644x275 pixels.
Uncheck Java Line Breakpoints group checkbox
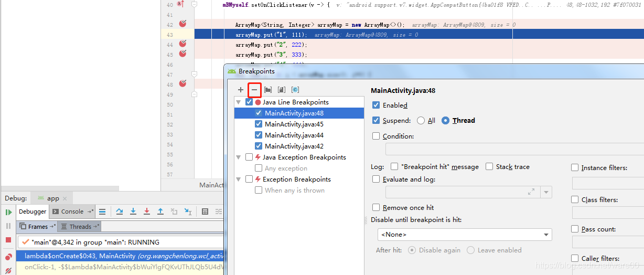pos(249,102)
